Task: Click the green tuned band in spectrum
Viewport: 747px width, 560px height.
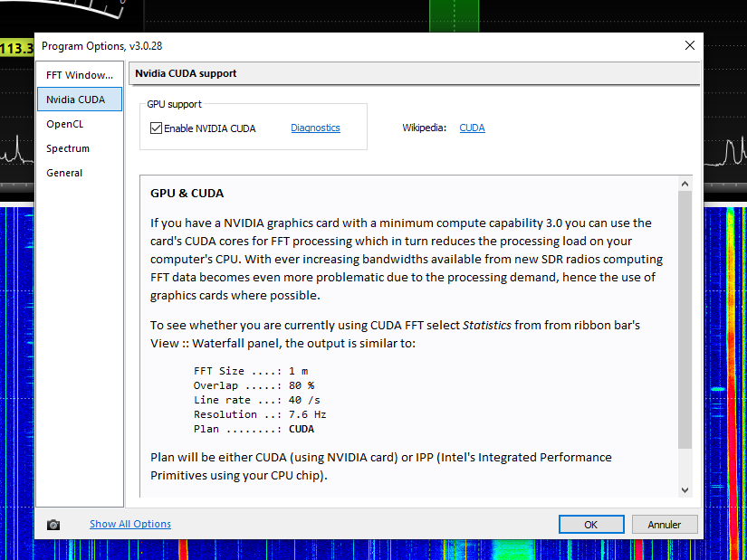Action: 454,16
